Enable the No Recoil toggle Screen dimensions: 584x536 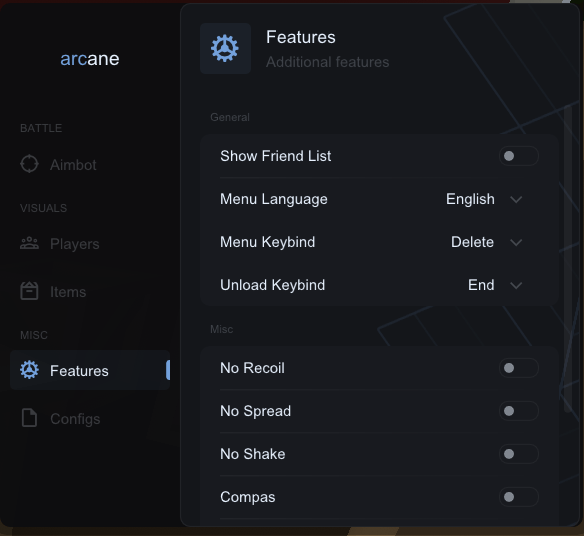point(519,368)
